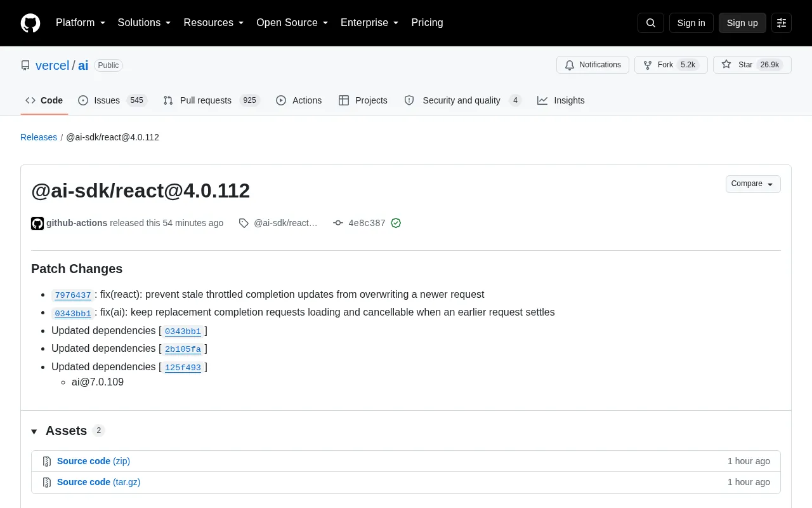The width and height of the screenshot is (812, 508).
Task: Fork the vercel/ai repository
Action: tap(671, 65)
